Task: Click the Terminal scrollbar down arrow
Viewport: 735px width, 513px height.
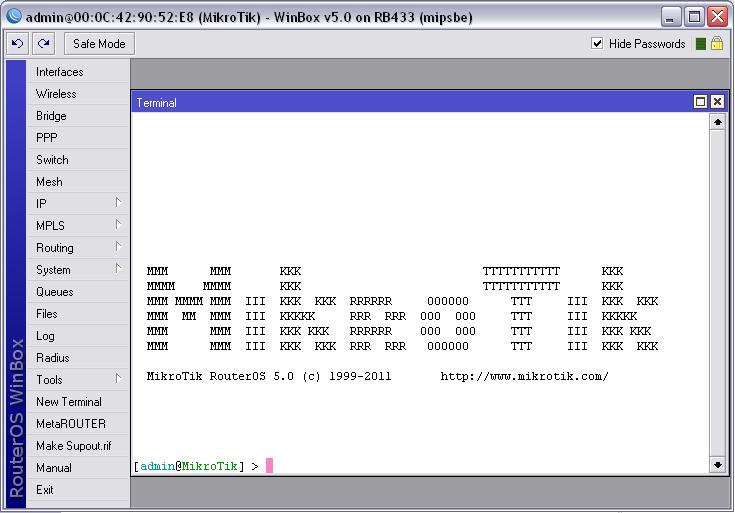Action: pyautogui.click(x=718, y=465)
